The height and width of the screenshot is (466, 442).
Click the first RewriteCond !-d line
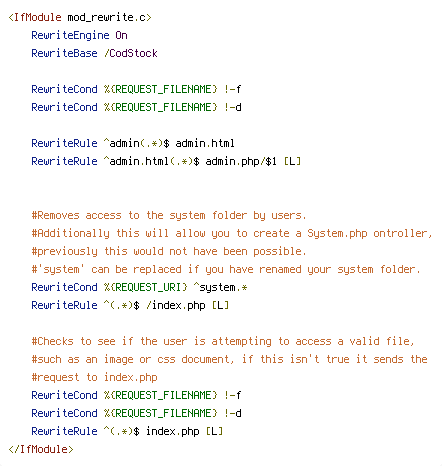point(136,107)
